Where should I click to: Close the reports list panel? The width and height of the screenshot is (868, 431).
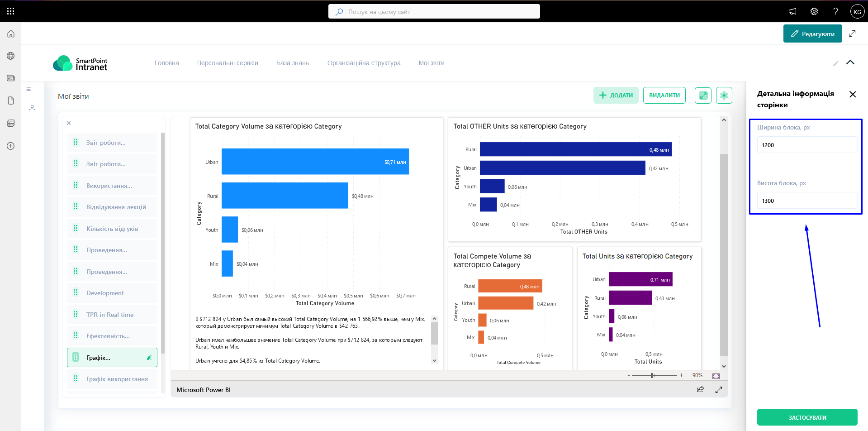point(69,123)
